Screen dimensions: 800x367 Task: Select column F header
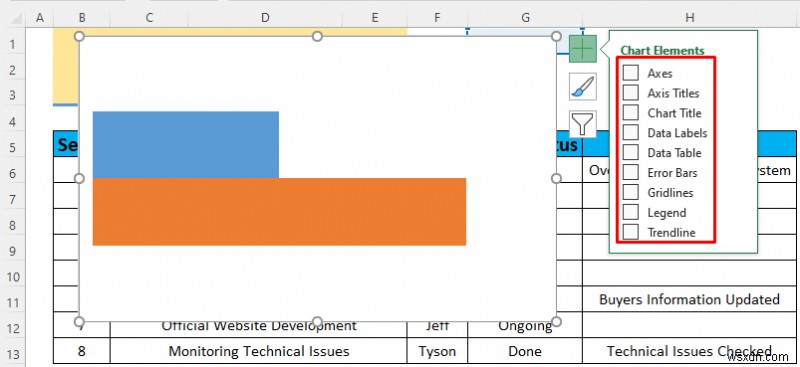click(x=437, y=18)
